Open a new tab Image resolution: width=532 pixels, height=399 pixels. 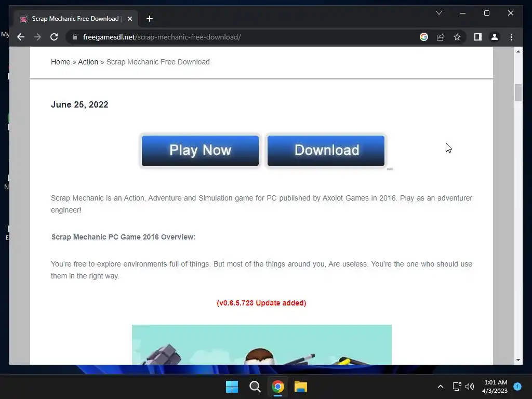[150, 19]
